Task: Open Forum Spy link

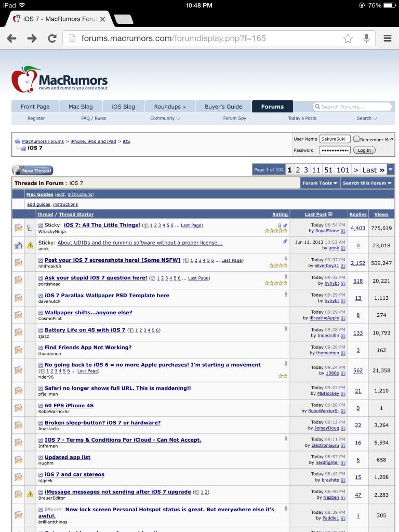Action: [235, 118]
